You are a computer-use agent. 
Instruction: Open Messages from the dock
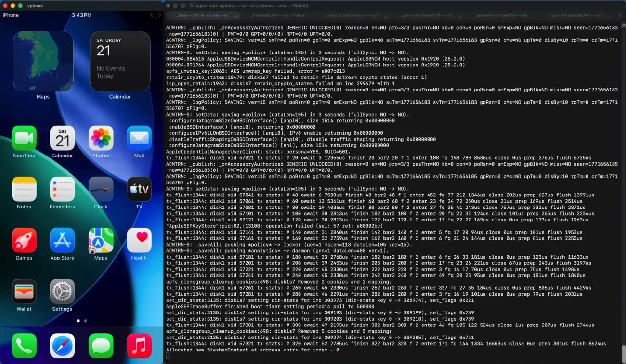(101, 346)
